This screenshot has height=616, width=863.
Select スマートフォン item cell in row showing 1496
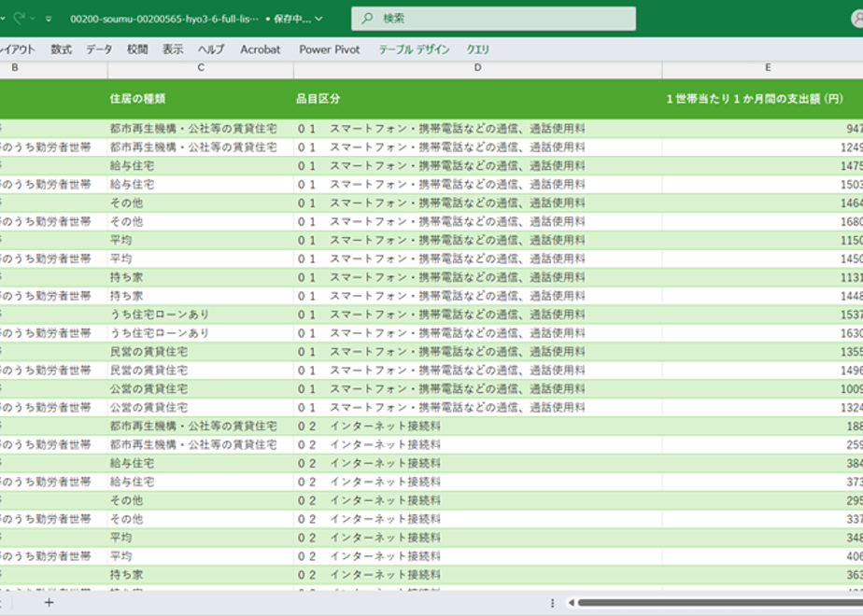click(478, 371)
